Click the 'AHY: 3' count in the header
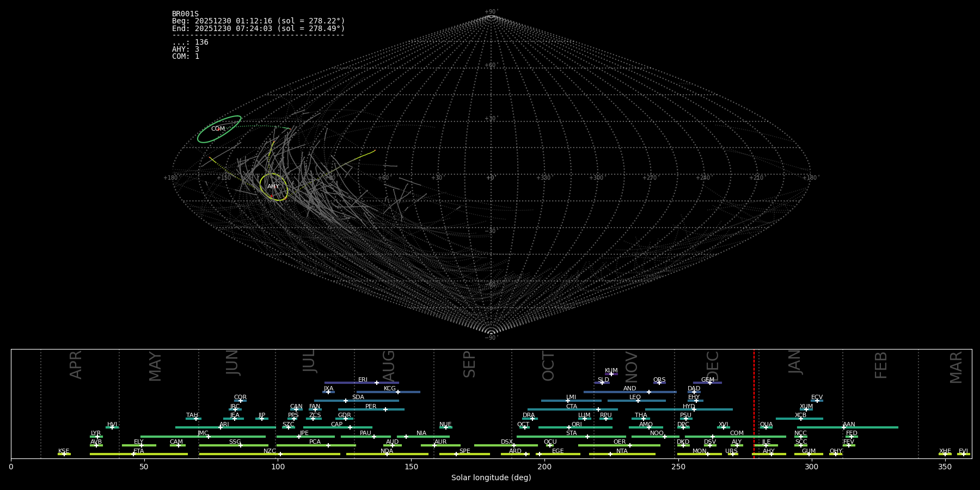Viewport: 980px width, 490px height. (186, 50)
